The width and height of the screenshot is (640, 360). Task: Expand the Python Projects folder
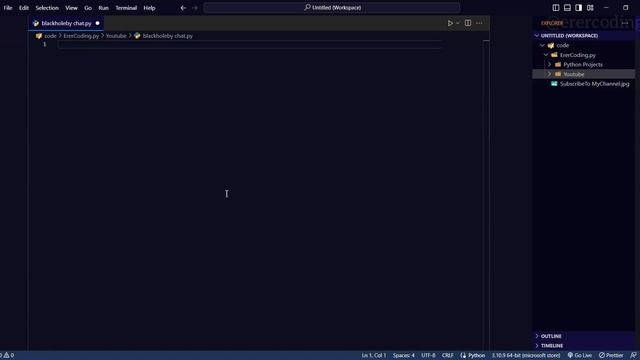pos(549,64)
